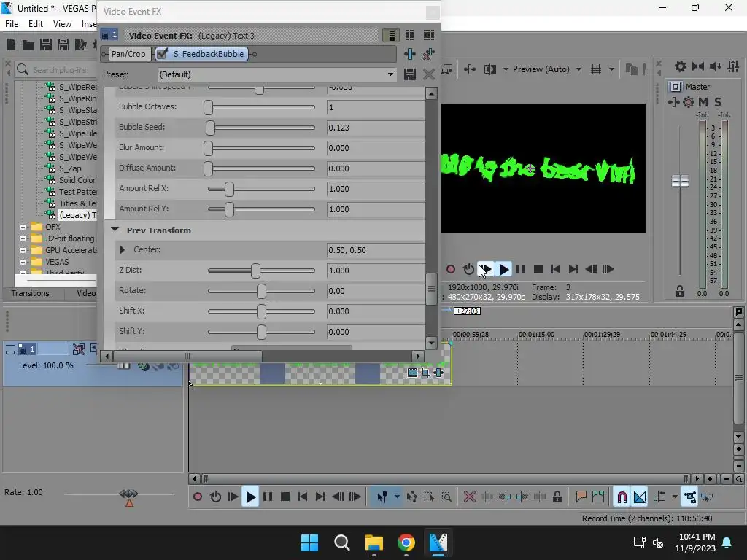Image resolution: width=747 pixels, height=560 pixels.
Task: Click the Rotate slider handle
Action: point(261,291)
